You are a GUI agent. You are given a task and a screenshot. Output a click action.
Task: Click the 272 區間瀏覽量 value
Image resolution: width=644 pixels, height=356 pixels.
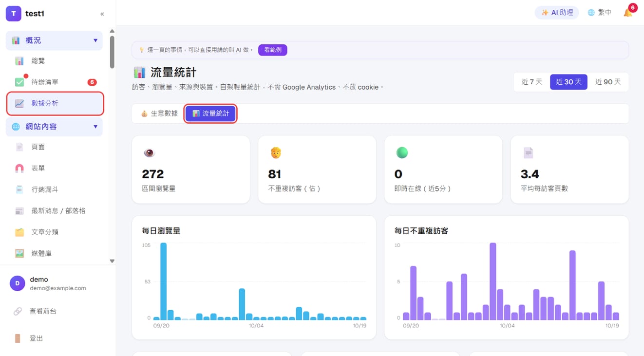click(x=153, y=174)
